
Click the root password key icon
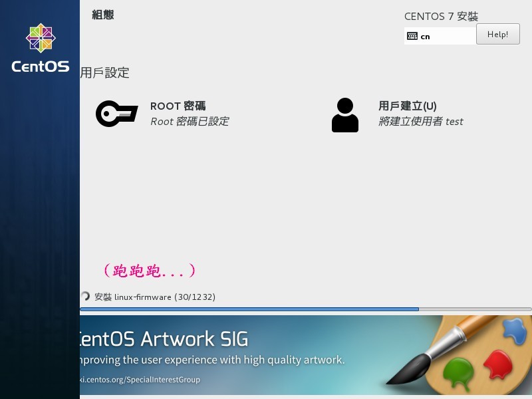click(117, 114)
